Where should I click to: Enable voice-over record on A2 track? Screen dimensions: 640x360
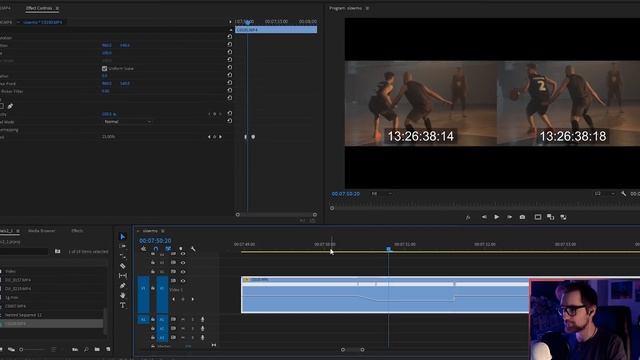click(202, 329)
